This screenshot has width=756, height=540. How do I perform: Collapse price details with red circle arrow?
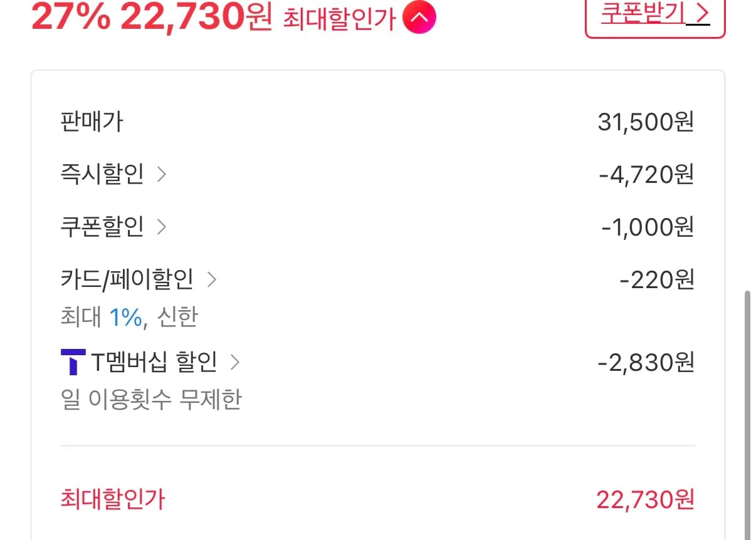[x=419, y=18]
